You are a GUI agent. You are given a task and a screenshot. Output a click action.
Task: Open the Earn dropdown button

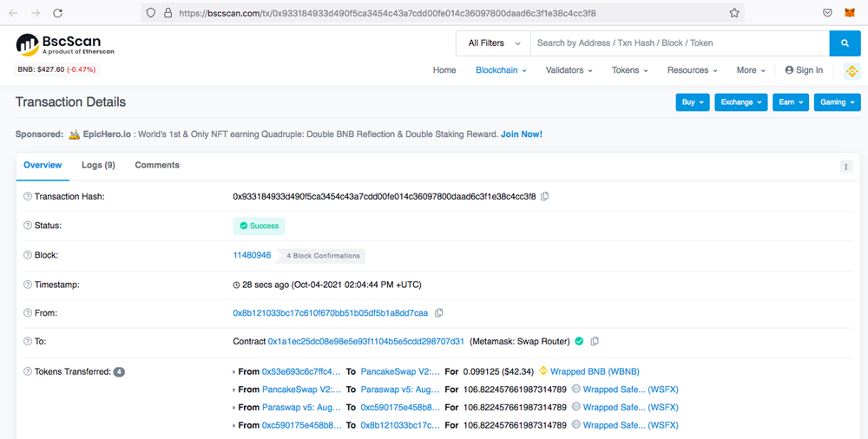pyautogui.click(x=791, y=102)
